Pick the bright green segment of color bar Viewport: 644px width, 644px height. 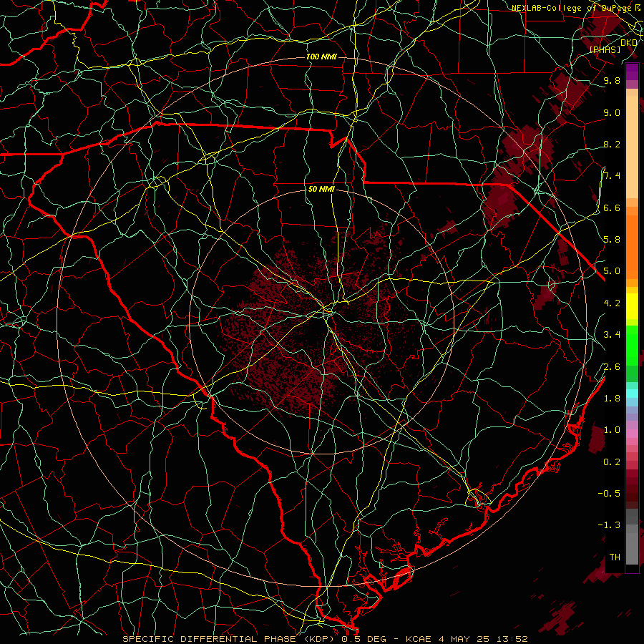tap(632, 346)
